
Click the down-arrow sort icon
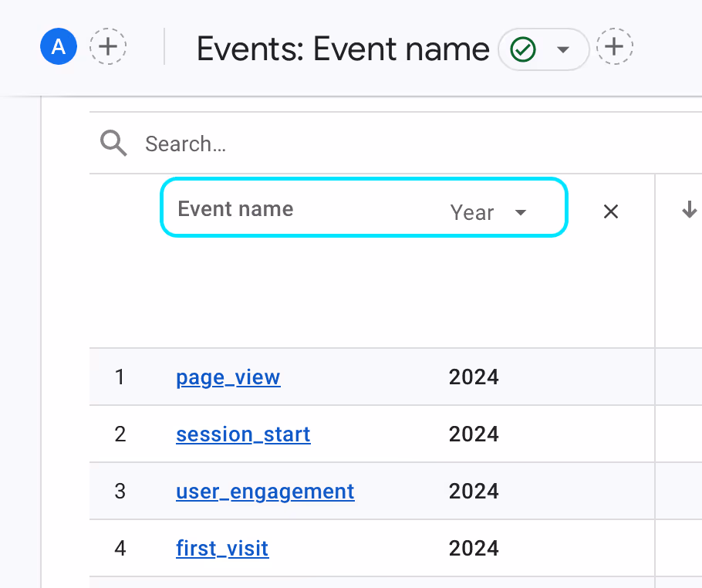(690, 210)
